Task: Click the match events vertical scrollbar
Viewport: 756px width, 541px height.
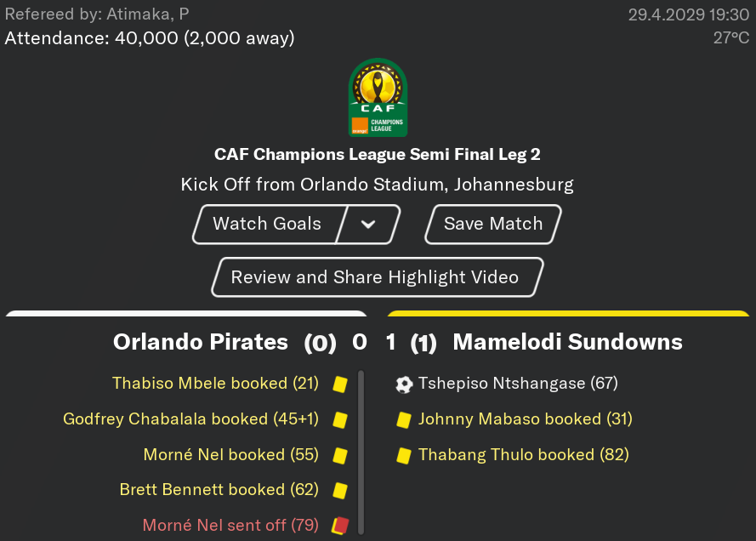Action: pos(361,453)
